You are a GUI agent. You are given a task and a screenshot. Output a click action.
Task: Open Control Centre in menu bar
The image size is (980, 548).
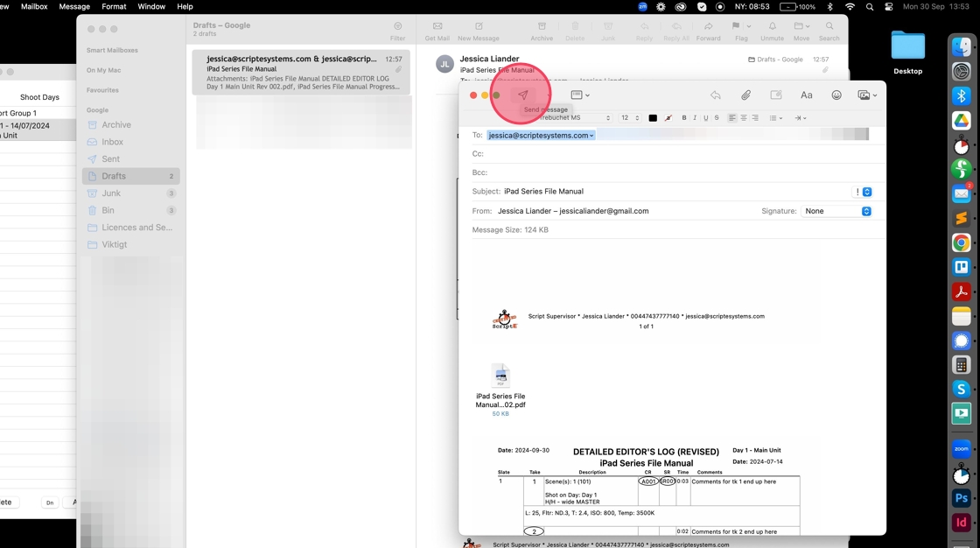pos(889,7)
